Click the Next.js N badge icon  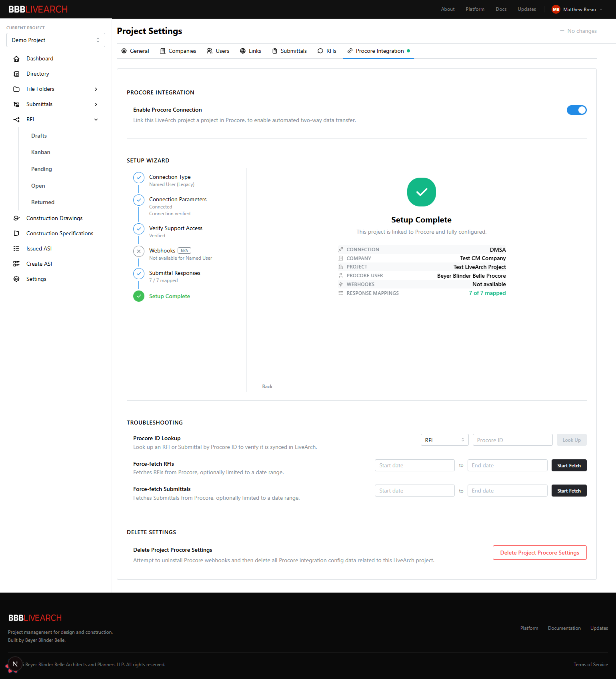click(15, 664)
